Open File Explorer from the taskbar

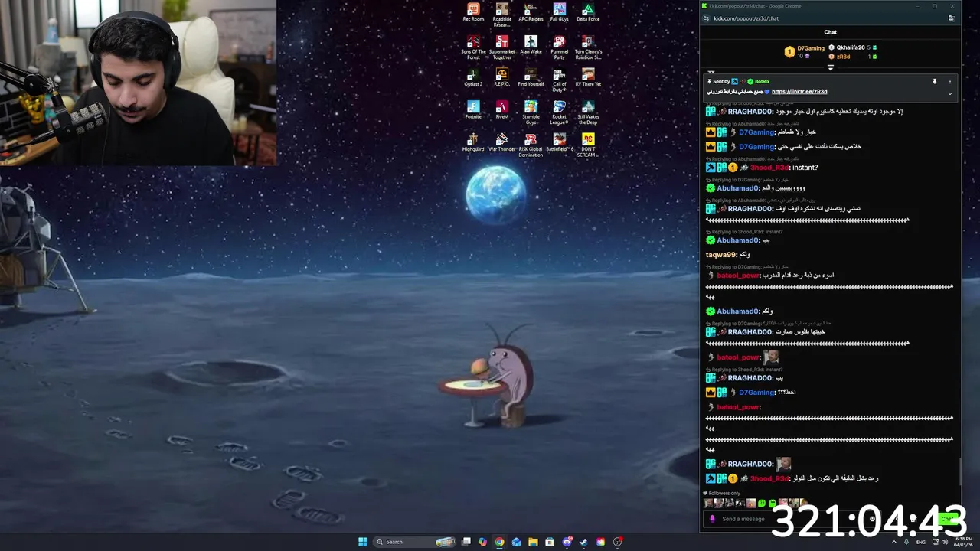tap(533, 542)
